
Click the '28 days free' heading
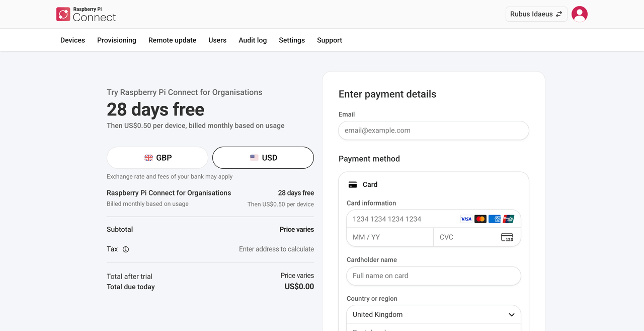[x=155, y=109]
